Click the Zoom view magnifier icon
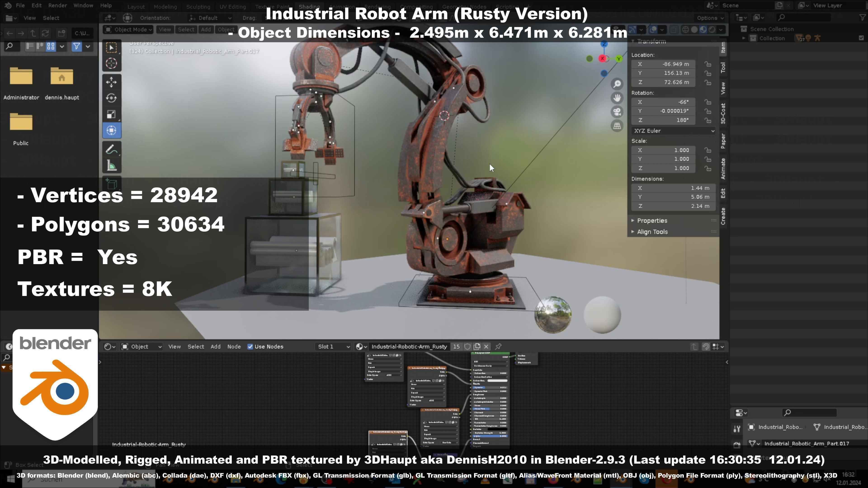 click(617, 84)
